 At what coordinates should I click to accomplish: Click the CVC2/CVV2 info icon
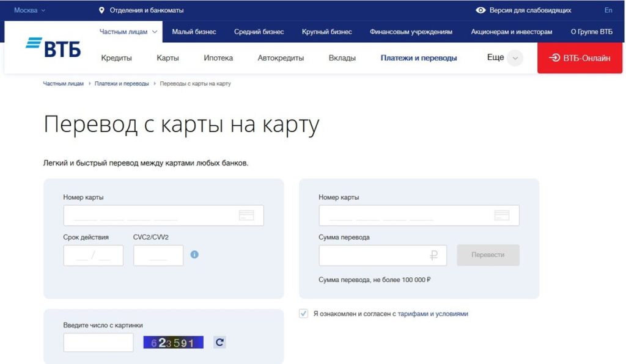(194, 254)
